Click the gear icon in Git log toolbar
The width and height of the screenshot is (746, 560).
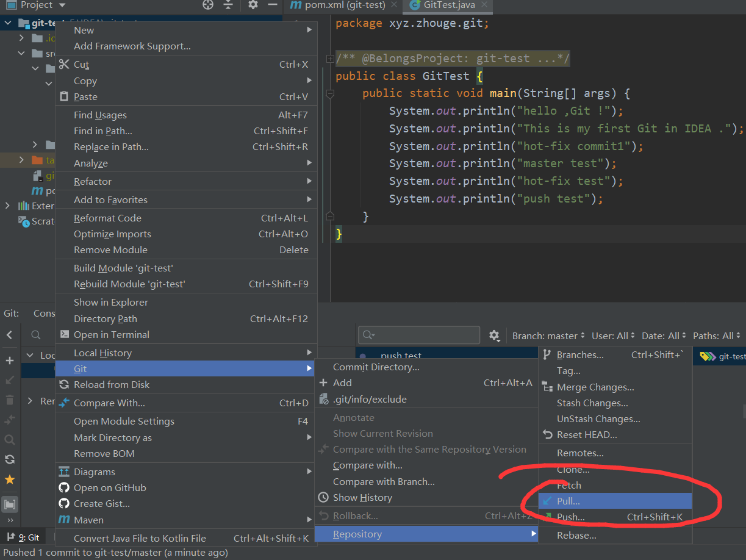tap(494, 336)
